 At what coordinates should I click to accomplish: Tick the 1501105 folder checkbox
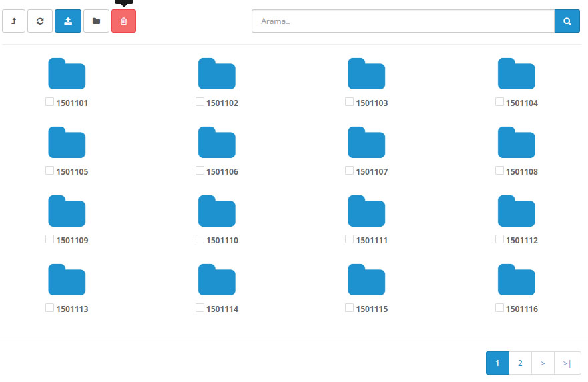[x=49, y=171]
